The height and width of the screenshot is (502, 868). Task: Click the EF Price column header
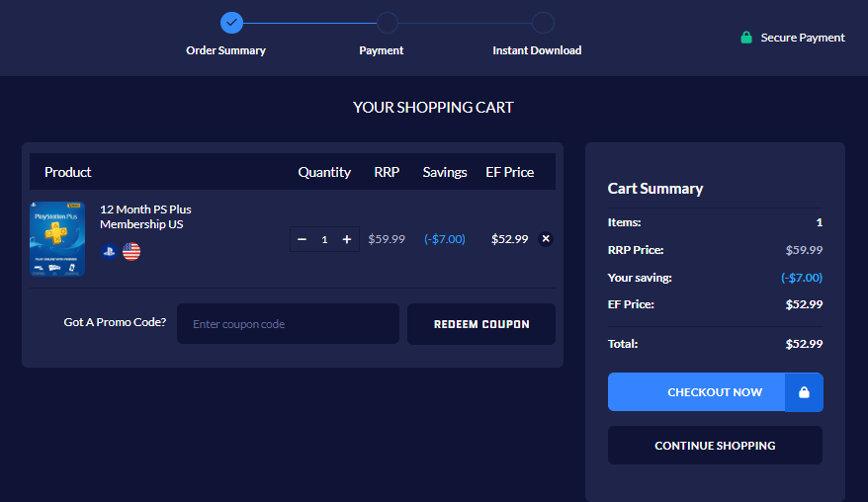(510, 172)
